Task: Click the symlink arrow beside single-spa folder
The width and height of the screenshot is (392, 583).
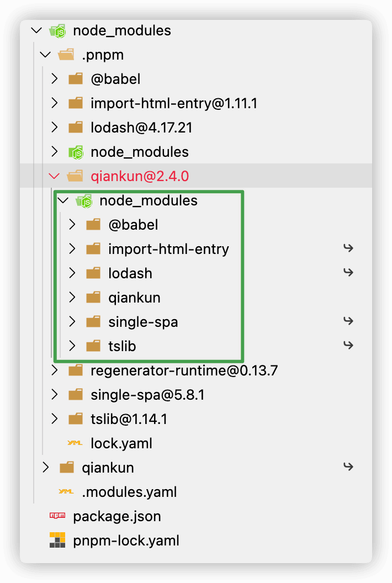Action: point(348,321)
